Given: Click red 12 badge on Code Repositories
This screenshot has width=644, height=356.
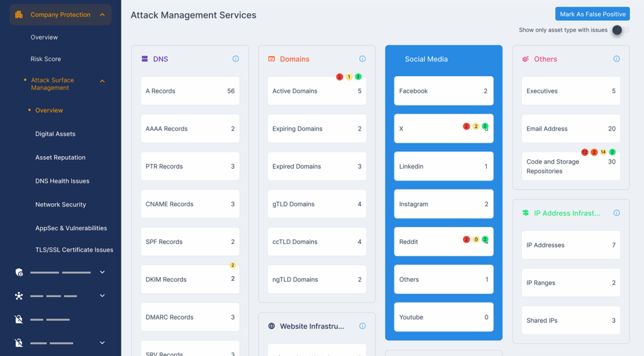Looking at the screenshot, I should (584, 152).
